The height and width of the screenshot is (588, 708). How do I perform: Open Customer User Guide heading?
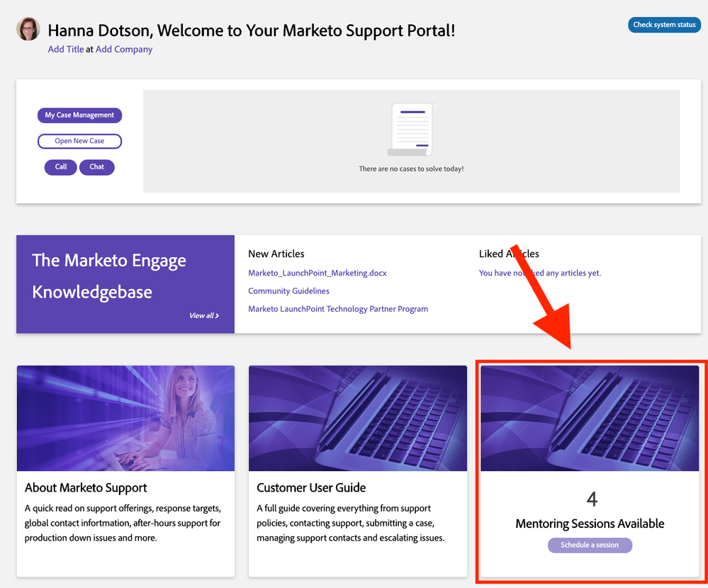coord(311,488)
